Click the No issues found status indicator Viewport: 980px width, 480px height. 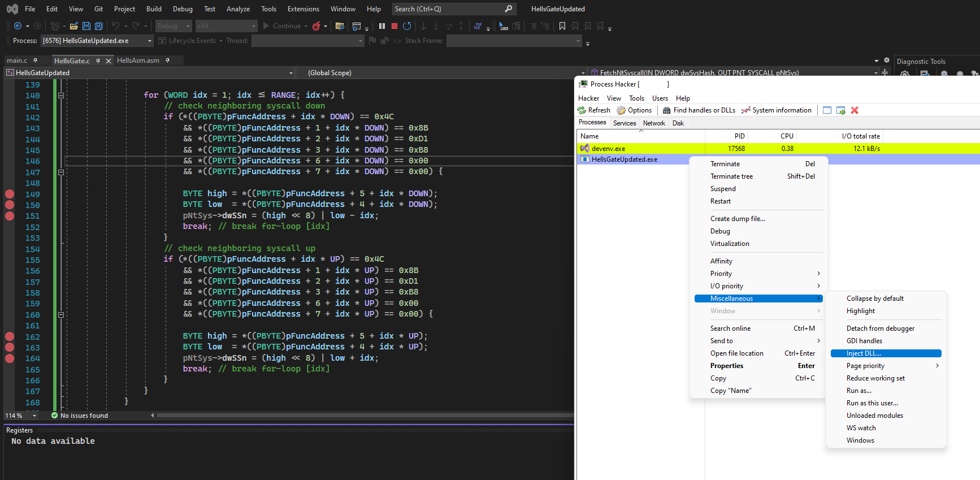coord(79,416)
